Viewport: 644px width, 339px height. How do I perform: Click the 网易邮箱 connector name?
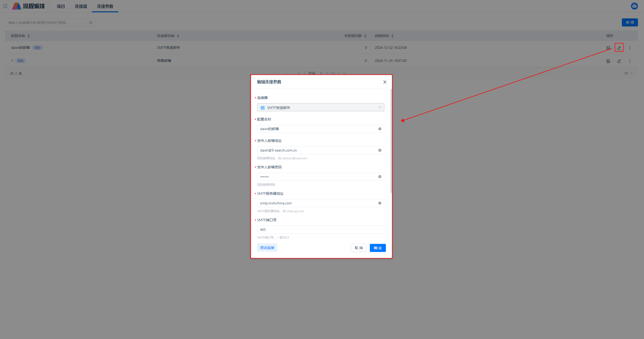coord(164,61)
